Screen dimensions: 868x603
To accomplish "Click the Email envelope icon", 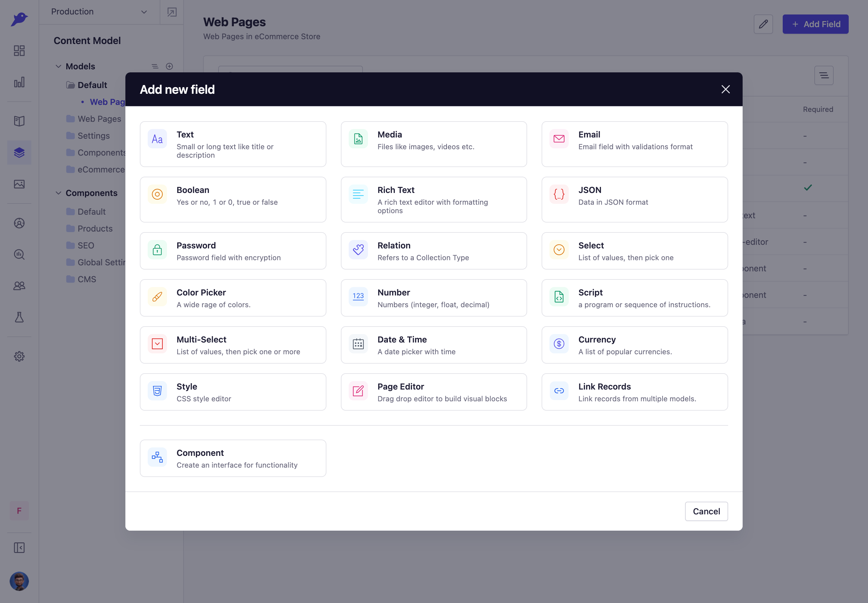I will pos(559,139).
